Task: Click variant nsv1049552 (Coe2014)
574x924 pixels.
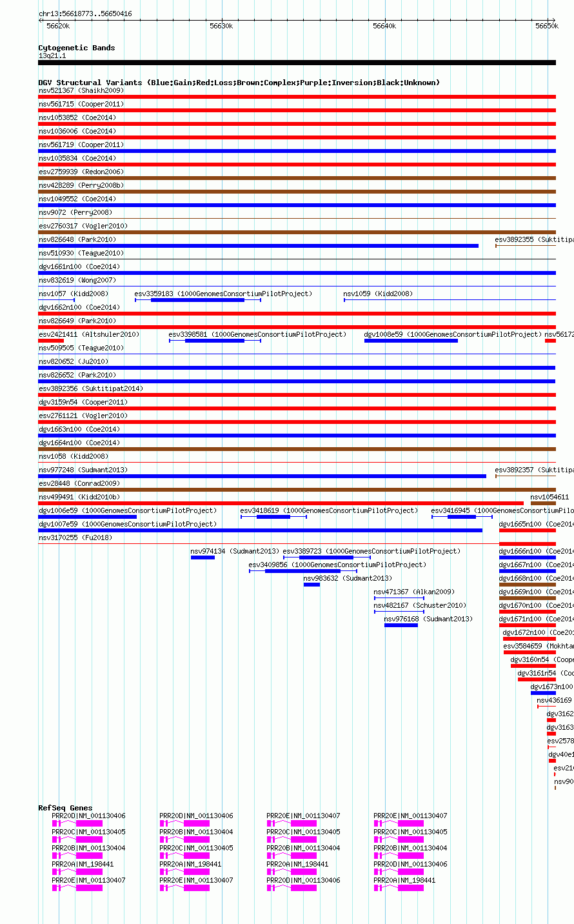Action: pos(77,199)
